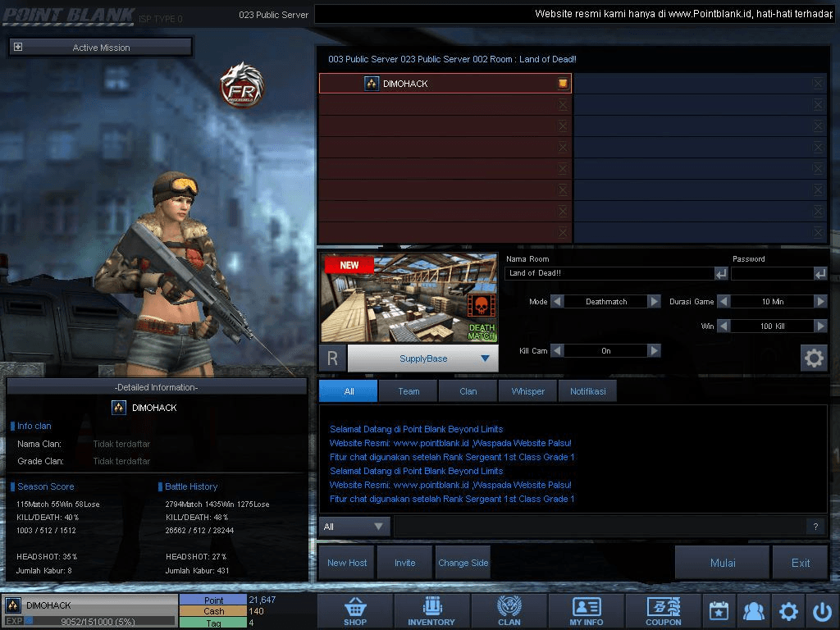Decrease Durasi Game time
Image resolution: width=840 pixels, height=630 pixels.
pos(724,302)
